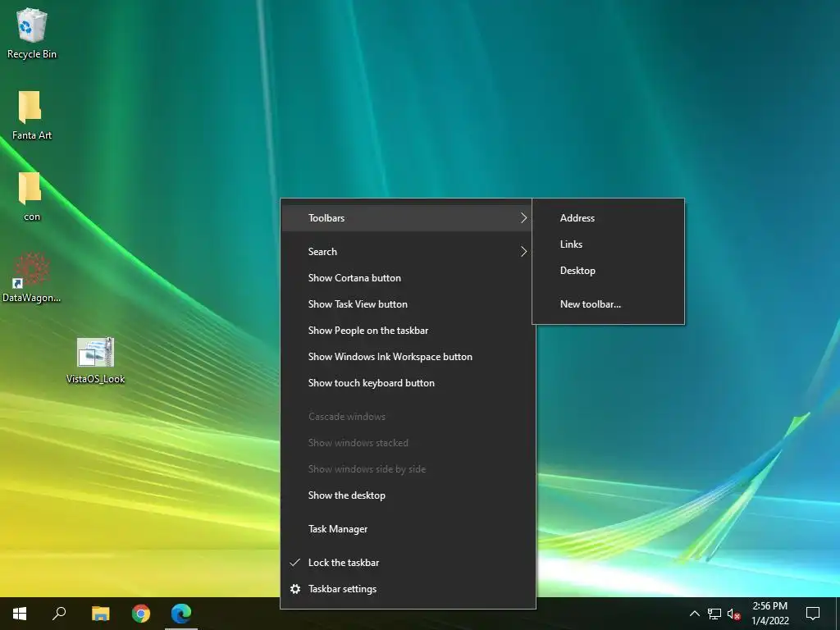Click the network status tray icon

click(x=714, y=614)
